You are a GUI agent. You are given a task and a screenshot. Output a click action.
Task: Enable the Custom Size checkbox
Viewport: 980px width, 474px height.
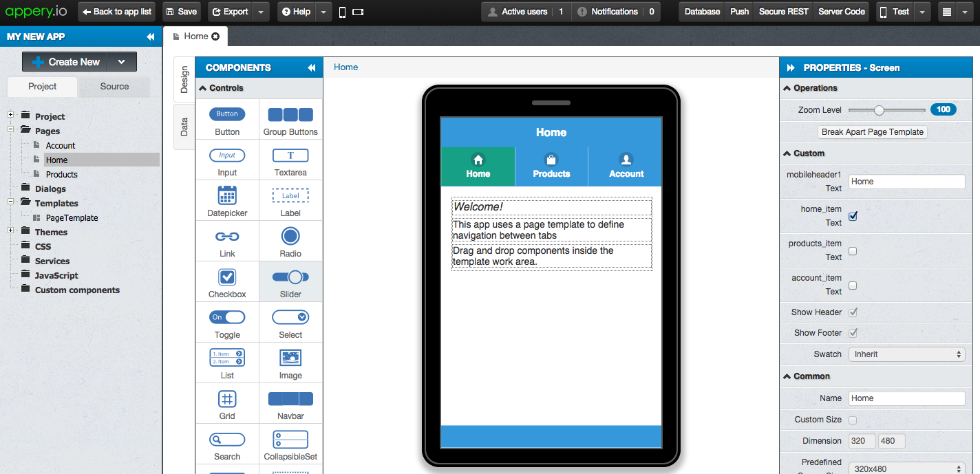pos(853,420)
